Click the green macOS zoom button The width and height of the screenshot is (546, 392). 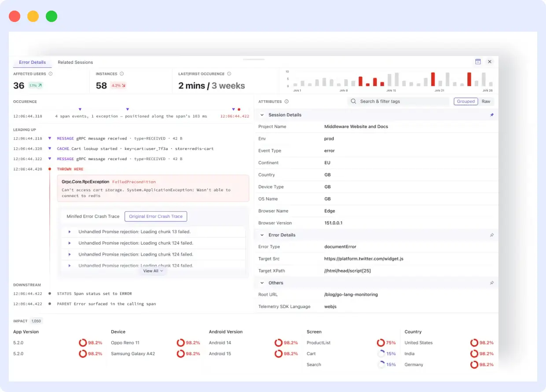point(52,16)
